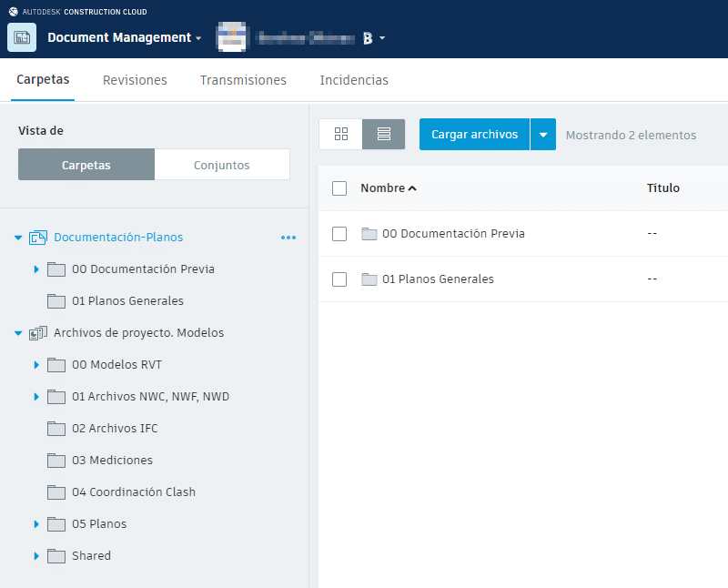Open the module picker grid icon top left
728x588 pixels.
(x=20, y=38)
